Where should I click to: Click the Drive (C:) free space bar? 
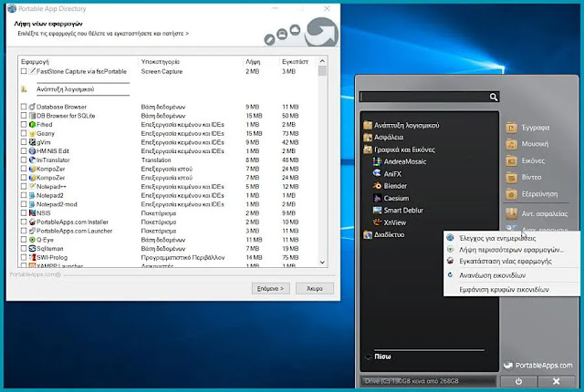click(429, 381)
